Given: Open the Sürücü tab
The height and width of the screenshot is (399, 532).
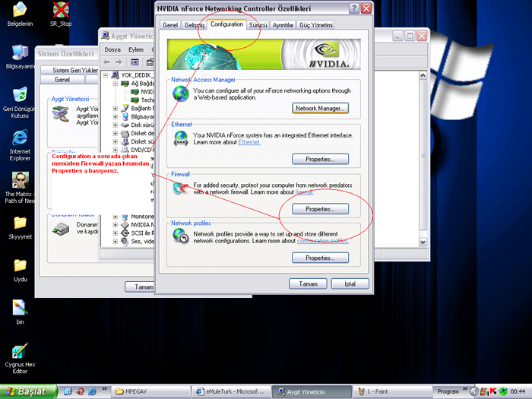Looking at the screenshot, I should (x=258, y=25).
